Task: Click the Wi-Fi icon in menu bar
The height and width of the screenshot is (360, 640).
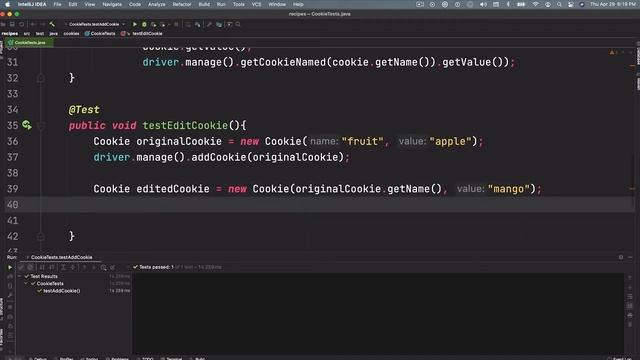Action: pyautogui.click(x=535, y=4)
